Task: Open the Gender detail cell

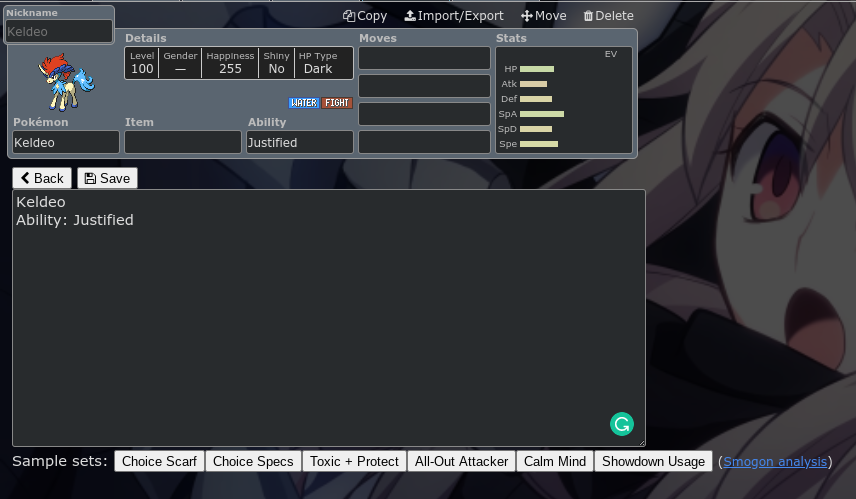Action: point(180,63)
